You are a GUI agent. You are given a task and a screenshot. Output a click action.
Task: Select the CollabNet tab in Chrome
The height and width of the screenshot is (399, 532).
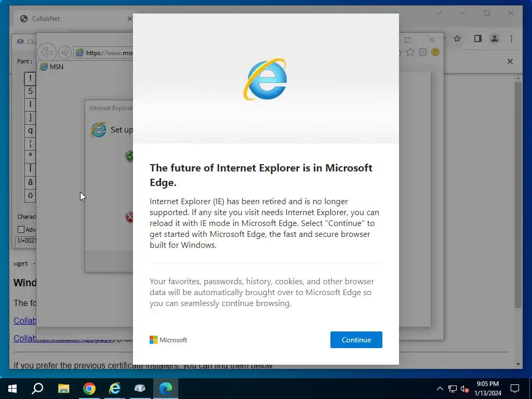coord(73,19)
